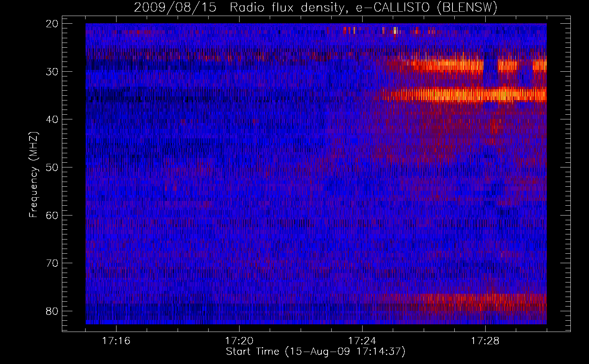Image resolution: width=589 pixels, height=364 pixels.
Task: Click the 40 MHz frequency tick label
Action: click(x=52, y=119)
